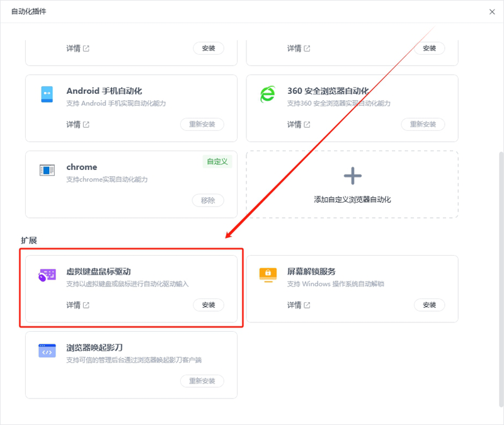Open 详情 link in 屏幕解锁服务 card
504x425 pixels.
299,305
